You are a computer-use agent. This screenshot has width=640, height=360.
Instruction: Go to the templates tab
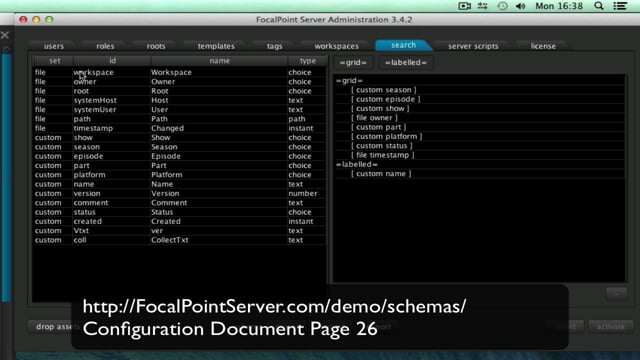pos(216,46)
